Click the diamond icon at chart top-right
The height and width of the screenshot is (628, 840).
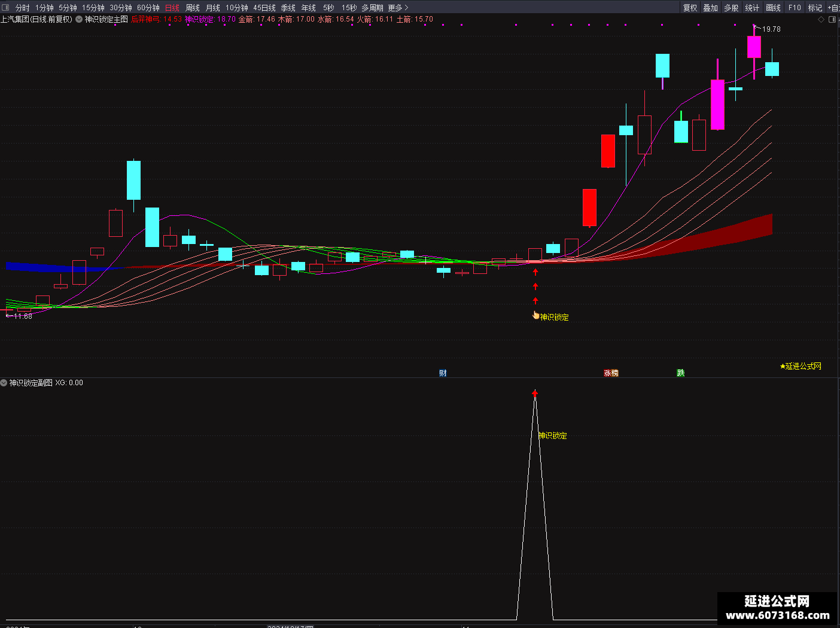click(x=821, y=20)
